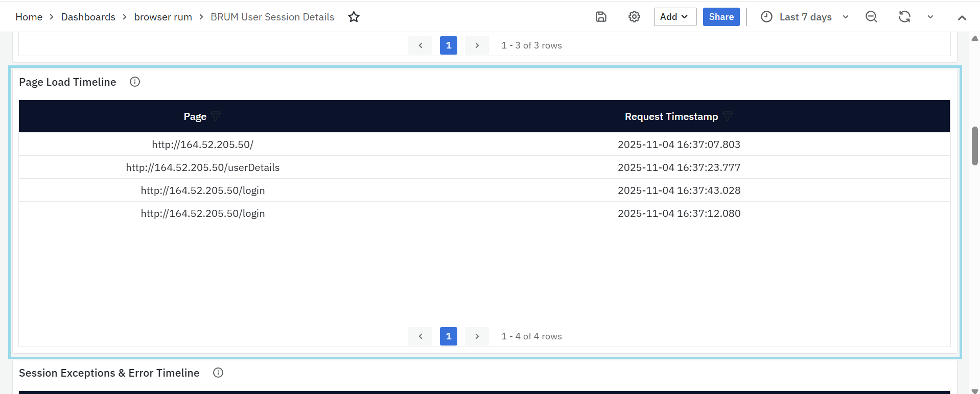Viewport: 980px width, 394px height.
Task: Click the blue Share button
Action: coord(720,17)
